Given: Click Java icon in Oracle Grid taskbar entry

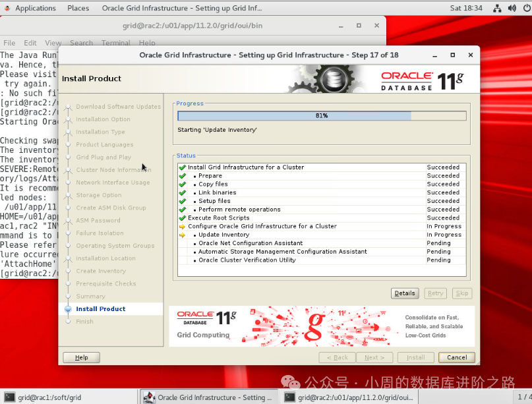Looking at the screenshot, I should tap(149, 397).
